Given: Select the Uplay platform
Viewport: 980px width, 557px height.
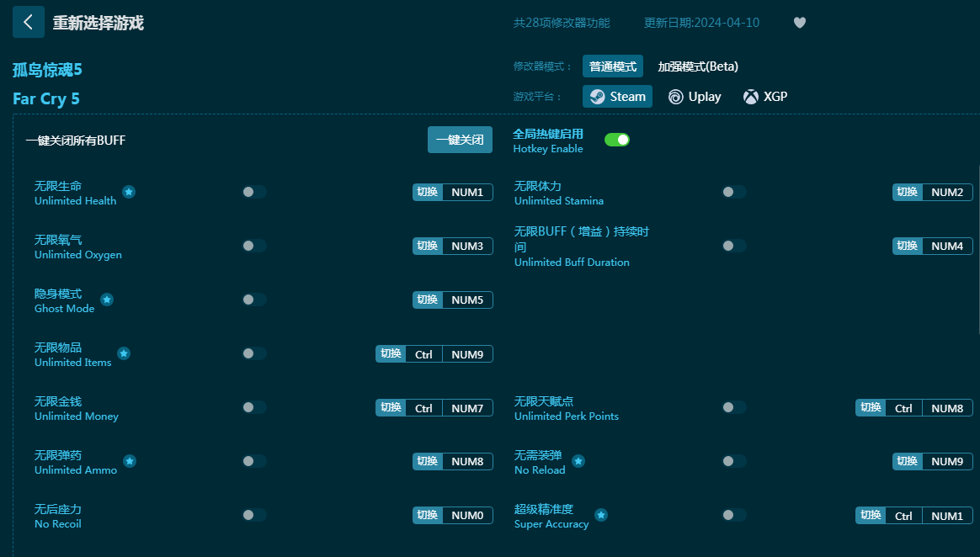Looking at the screenshot, I should pyautogui.click(x=695, y=97).
